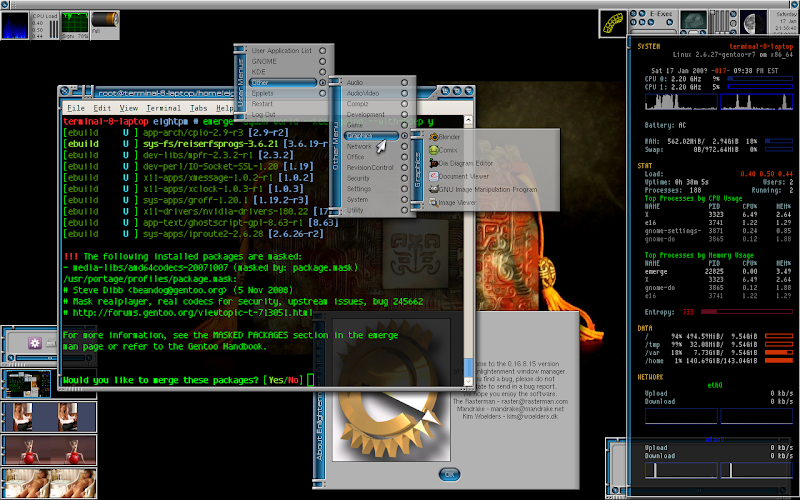Viewport: 800px width, 500px height.
Task: Click the purple gear icon in iconbox
Action: [34, 343]
